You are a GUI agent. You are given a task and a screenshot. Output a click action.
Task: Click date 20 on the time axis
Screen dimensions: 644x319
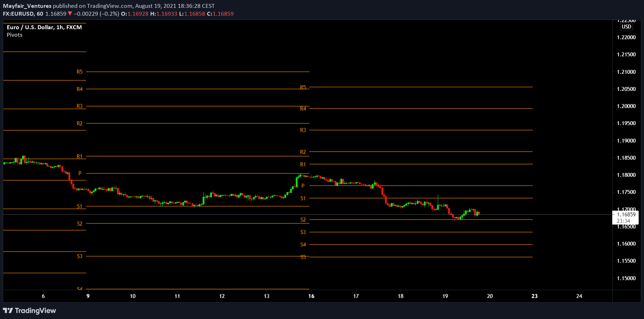point(490,296)
